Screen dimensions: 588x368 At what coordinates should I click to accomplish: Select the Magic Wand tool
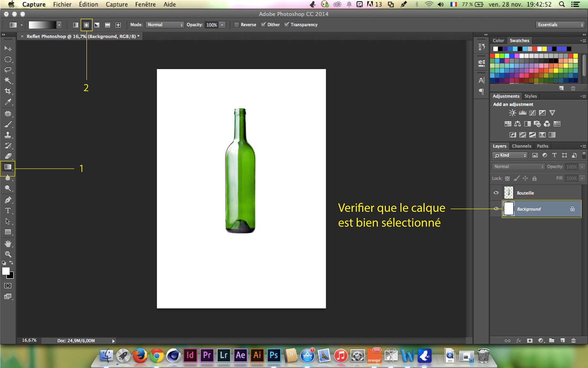click(8, 81)
